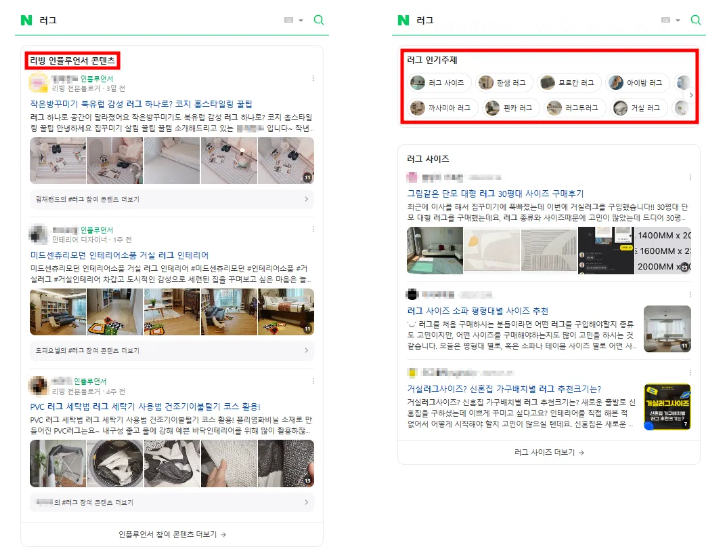Open the thumbnail beside the 러그 사이즈 소파 평형대별 post
The height and width of the screenshot is (557, 721).
667,329
